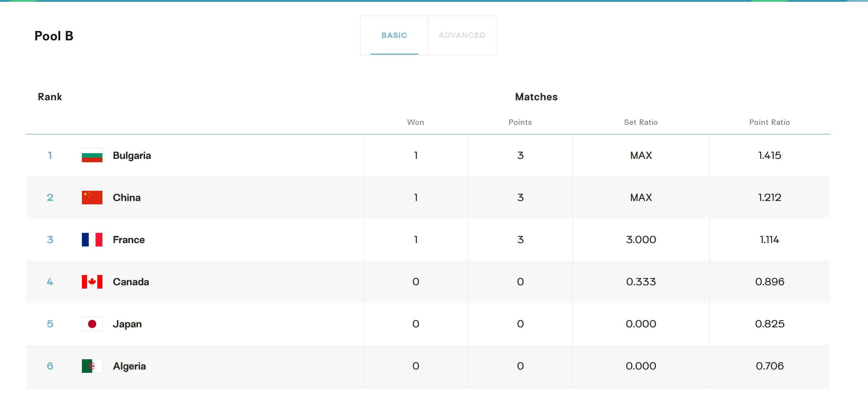Screen dimensions: 868x405
Task: Click the Pool B heading
Action: [x=54, y=36]
